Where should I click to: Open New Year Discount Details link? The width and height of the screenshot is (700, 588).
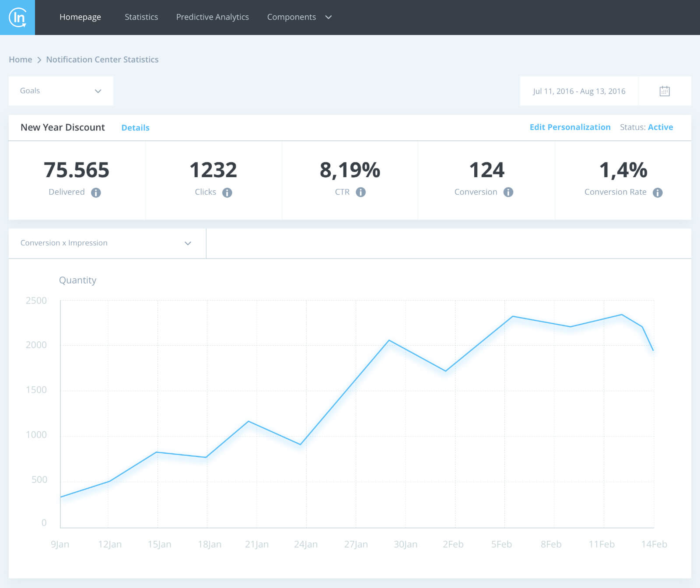pos(135,128)
